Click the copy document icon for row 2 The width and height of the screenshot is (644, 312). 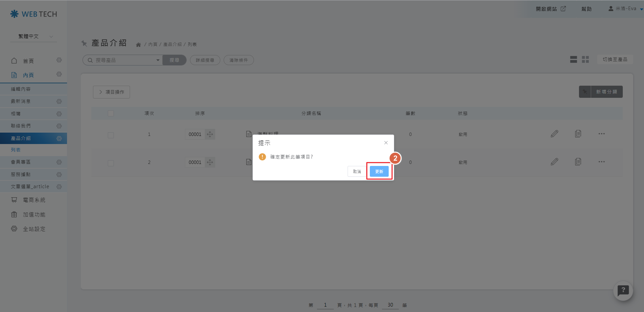tap(578, 162)
